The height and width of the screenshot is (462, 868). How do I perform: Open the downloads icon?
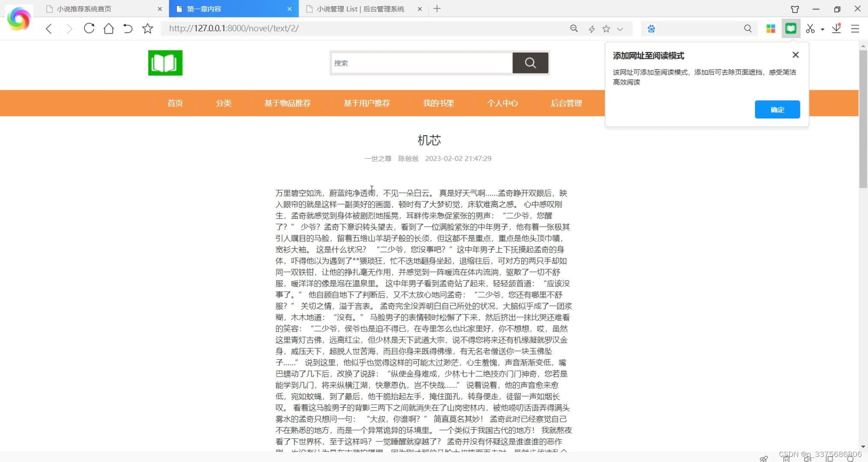coord(836,29)
